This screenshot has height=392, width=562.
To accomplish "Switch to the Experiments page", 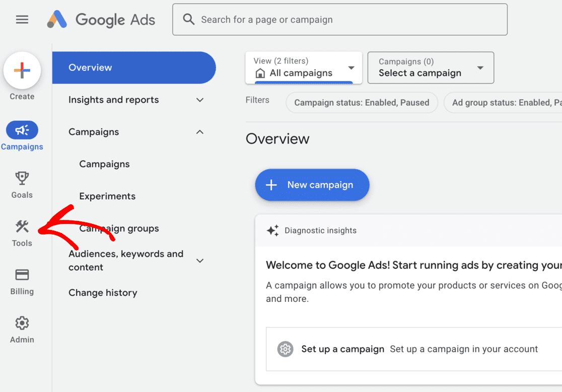I will (x=107, y=196).
